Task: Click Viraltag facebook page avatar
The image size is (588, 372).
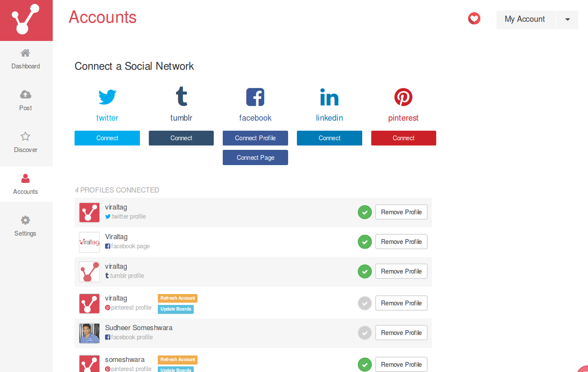Action: pos(89,242)
